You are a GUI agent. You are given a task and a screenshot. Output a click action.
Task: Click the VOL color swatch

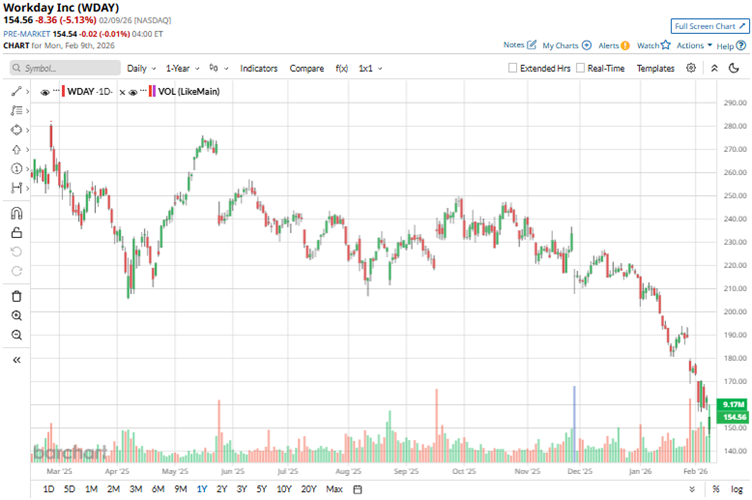(152, 91)
